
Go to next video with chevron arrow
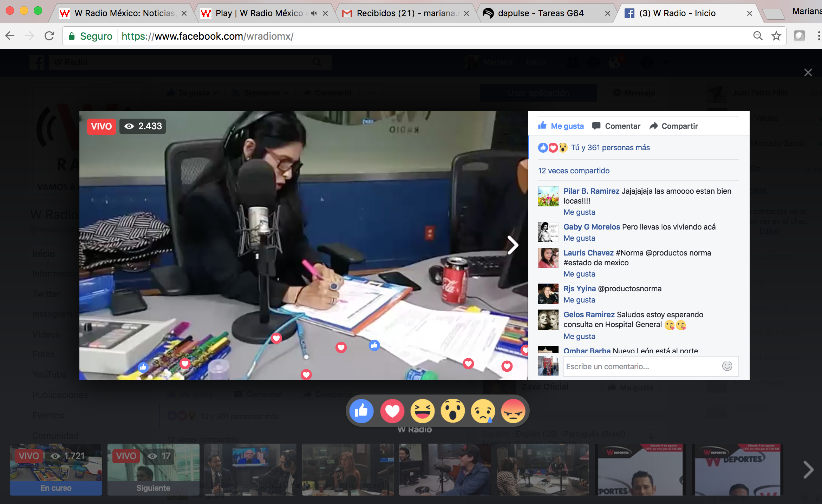[513, 245]
